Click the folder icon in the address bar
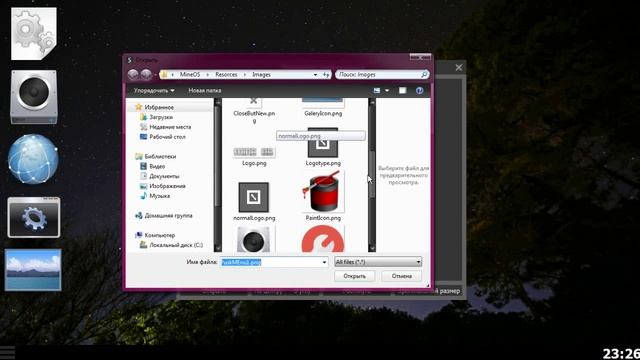This screenshot has width=640, height=360. pos(164,75)
